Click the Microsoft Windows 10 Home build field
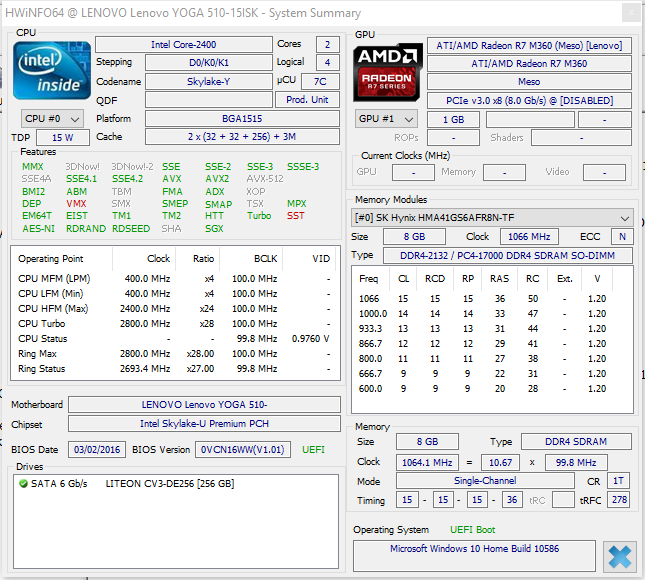Viewport: 645px width, 580px height. [x=476, y=550]
